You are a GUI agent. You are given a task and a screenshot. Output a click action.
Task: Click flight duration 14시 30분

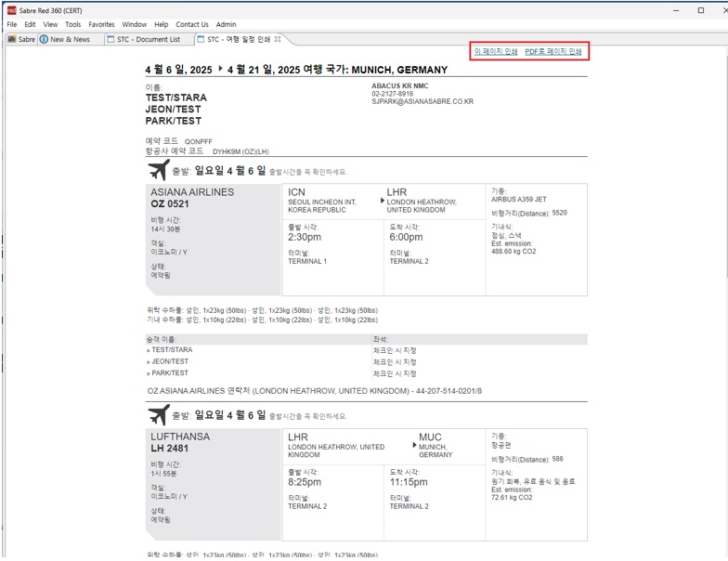[x=165, y=229]
